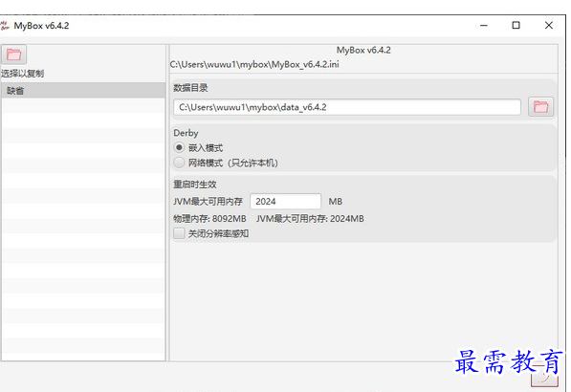Click the JVM最大可用内存: 2024MB status text
The width and height of the screenshot is (571, 392).
coord(310,218)
